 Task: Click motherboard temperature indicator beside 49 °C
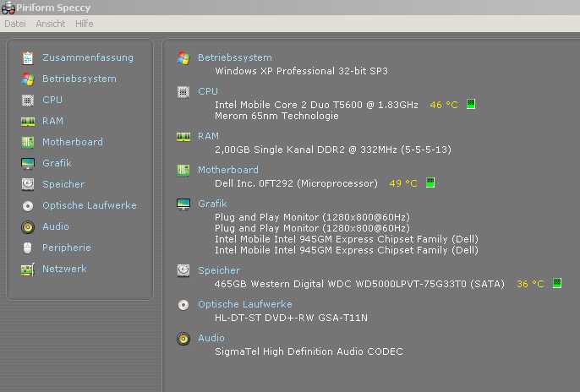coord(430,182)
